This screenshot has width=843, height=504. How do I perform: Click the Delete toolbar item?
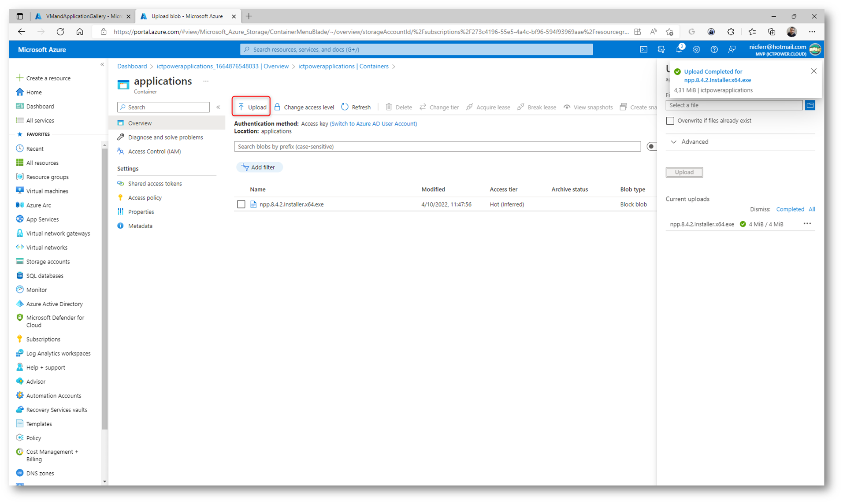(x=399, y=107)
